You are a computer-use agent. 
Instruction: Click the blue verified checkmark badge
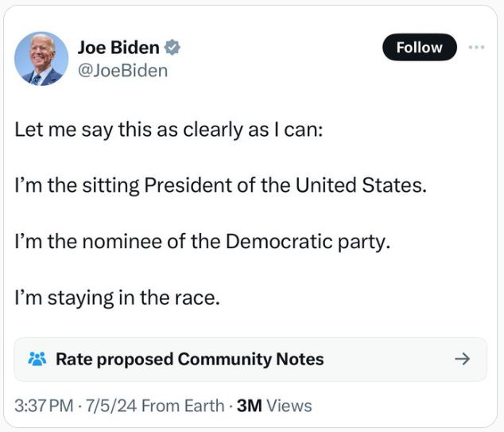click(173, 48)
